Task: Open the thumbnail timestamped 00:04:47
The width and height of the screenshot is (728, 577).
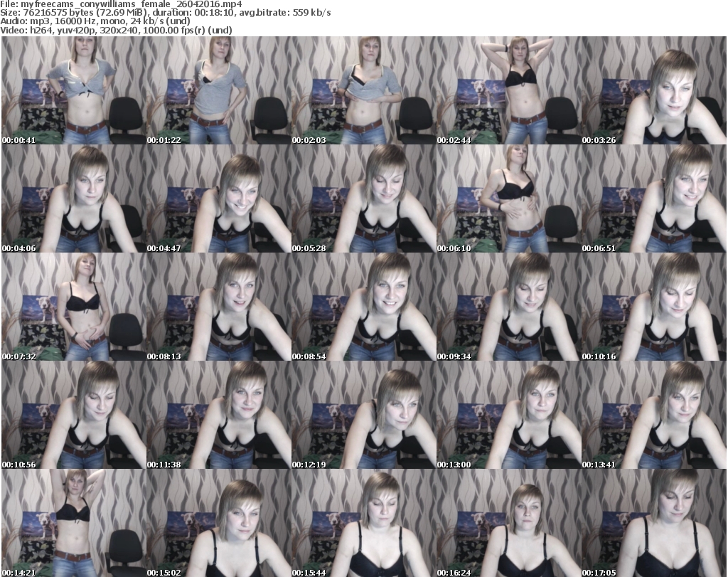Action: pyautogui.click(x=219, y=198)
